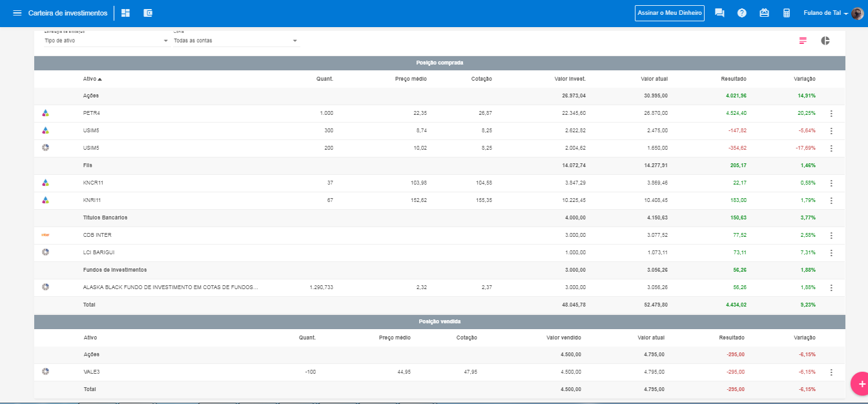The width and height of the screenshot is (868, 404).
Task: Open the chat messages icon
Action: (x=719, y=13)
